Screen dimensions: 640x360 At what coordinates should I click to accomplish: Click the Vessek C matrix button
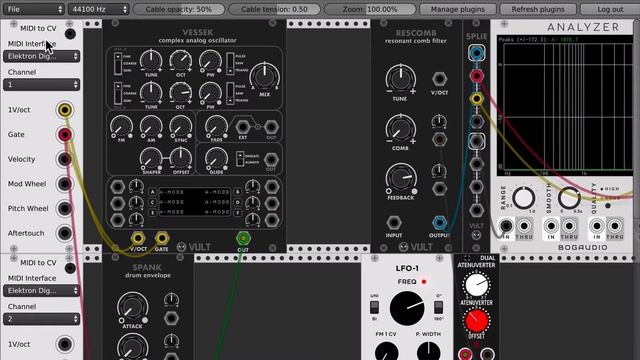coord(152,202)
